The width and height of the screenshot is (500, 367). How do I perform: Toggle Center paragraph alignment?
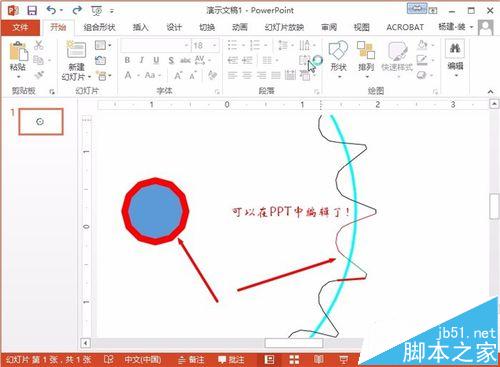pos(247,76)
